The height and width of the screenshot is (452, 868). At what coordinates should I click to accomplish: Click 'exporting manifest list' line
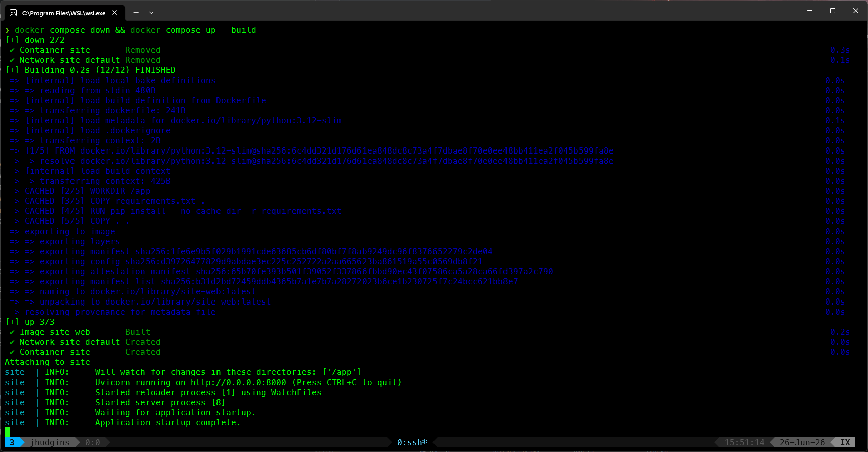click(x=264, y=282)
